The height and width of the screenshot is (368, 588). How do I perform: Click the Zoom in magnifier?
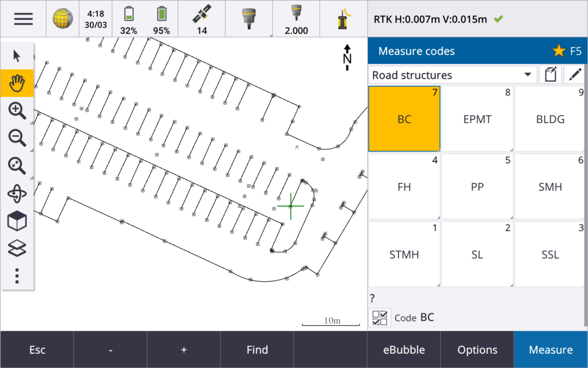coord(17,111)
